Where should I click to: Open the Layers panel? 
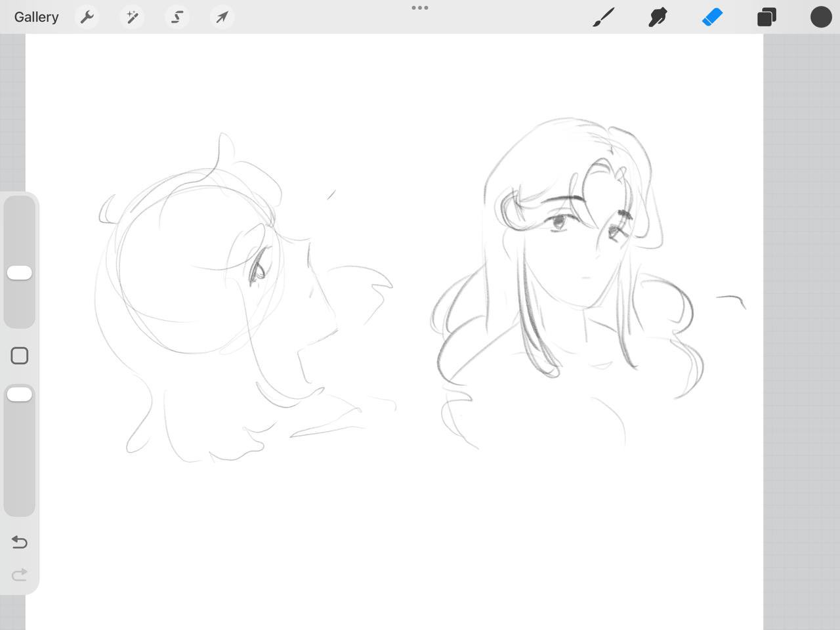[x=766, y=17]
